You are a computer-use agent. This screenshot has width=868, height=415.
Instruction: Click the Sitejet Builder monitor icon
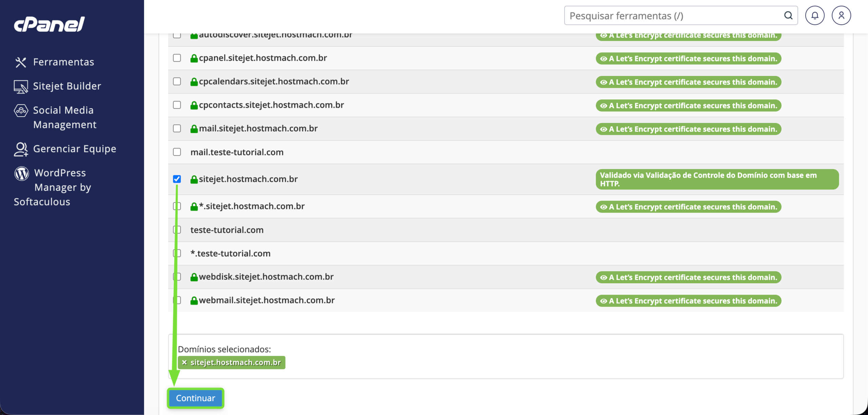click(x=21, y=86)
